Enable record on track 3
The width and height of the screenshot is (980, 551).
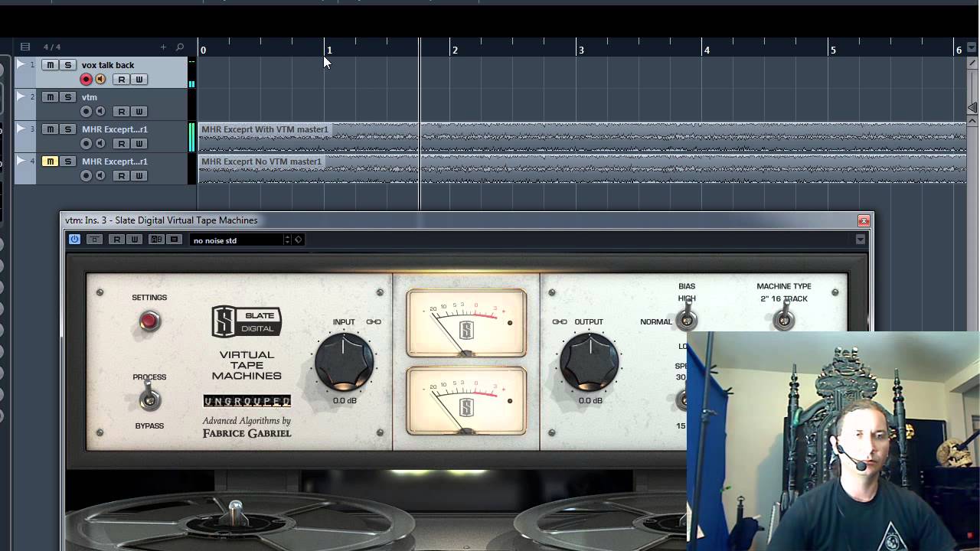pyautogui.click(x=86, y=144)
